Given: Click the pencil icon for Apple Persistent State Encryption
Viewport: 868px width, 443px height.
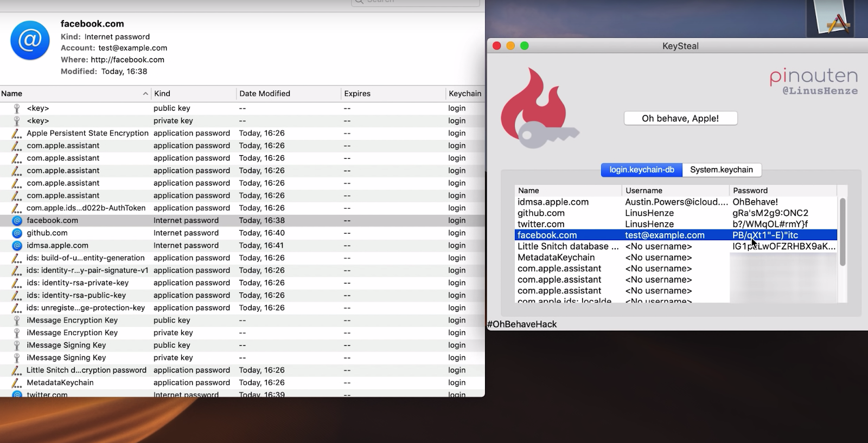Looking at the screenshot, I should (x=17, y=133).
